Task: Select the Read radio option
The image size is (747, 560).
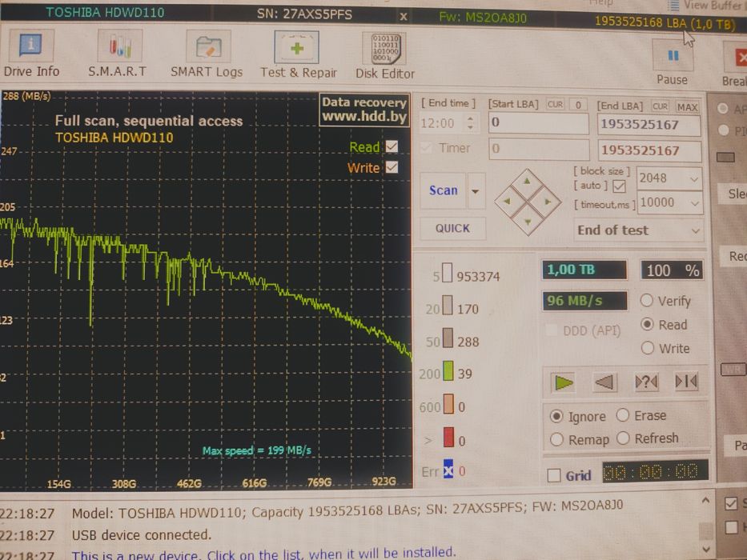Action: 647,324
